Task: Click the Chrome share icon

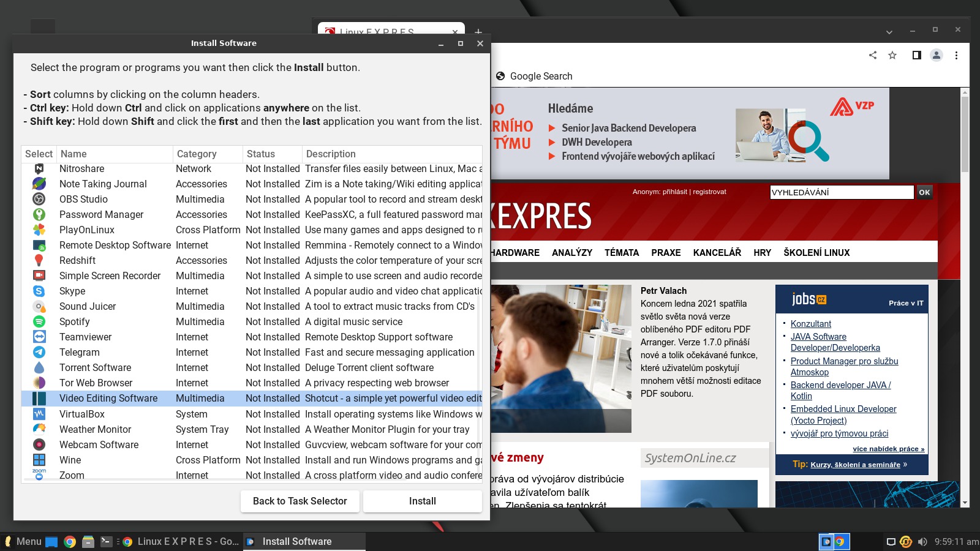Action: pos(873,55)
